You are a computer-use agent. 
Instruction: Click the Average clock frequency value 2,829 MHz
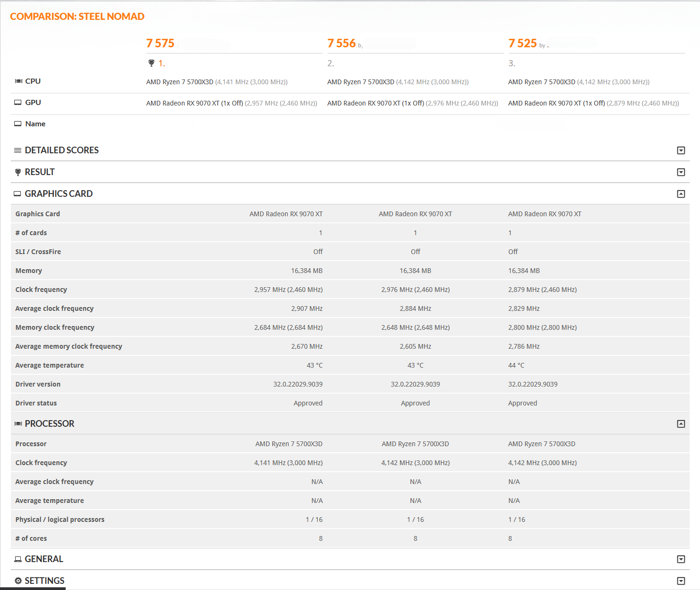click(524, 308)
